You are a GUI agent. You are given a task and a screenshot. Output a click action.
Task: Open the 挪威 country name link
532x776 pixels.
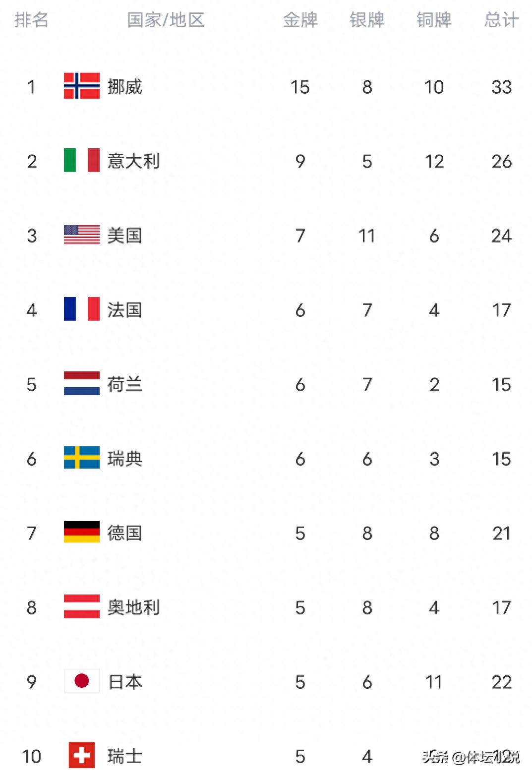(125, 87)
